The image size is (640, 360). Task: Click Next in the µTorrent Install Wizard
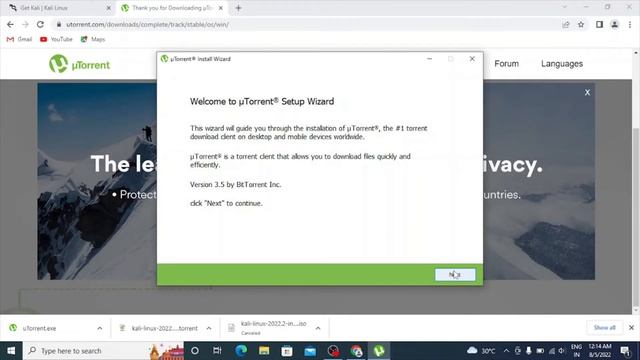click(x=455, y=274)
